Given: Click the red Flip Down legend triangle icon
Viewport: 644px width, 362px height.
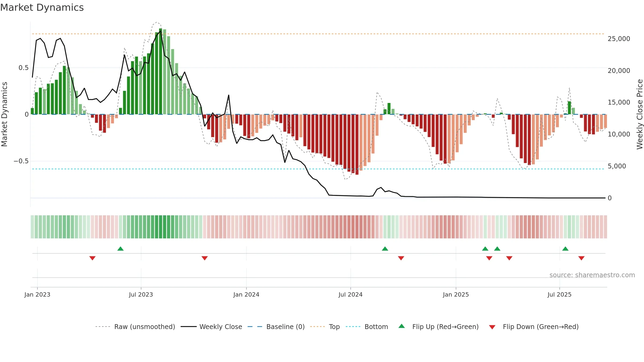Looking at the screenshot, I should point(492,327).
